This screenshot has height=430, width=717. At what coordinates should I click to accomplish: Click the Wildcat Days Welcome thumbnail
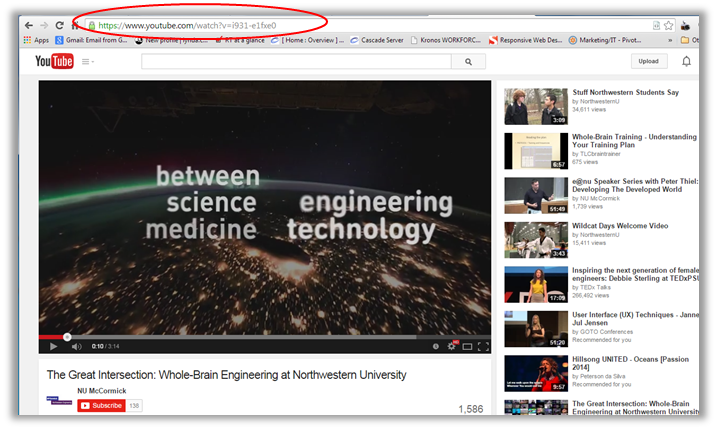coord(536,240)
